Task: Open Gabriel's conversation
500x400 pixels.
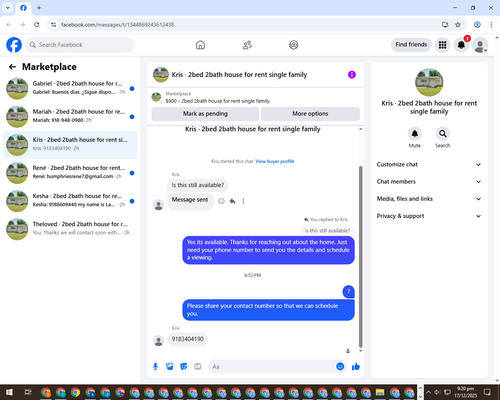Action: (x=70, y=88)
